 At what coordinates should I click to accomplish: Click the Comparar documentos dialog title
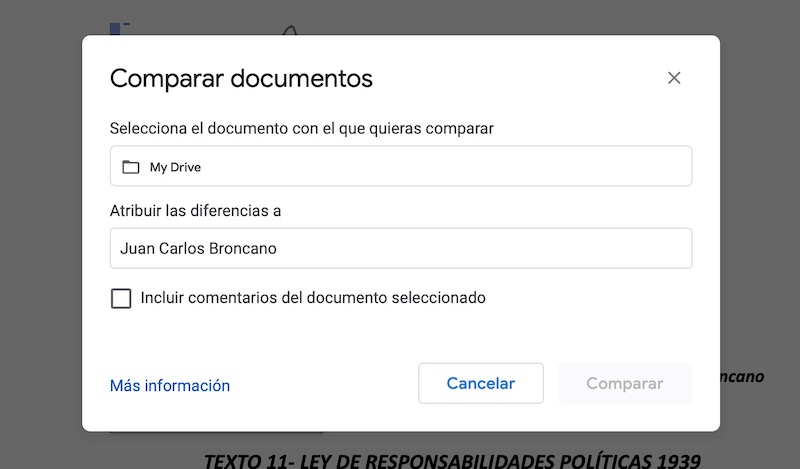(x=241, y=79)
